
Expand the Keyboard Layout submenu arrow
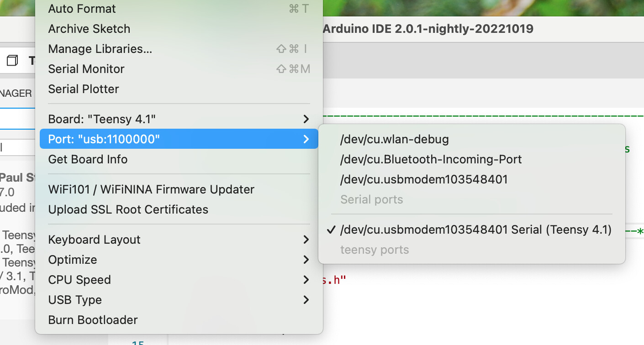(x=306, y=240)
